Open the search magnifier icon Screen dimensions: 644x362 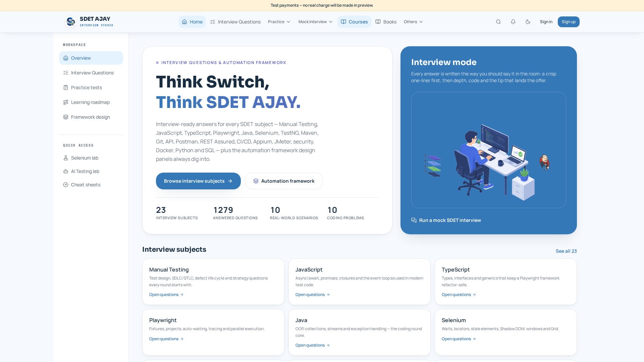tap(498, 22)
